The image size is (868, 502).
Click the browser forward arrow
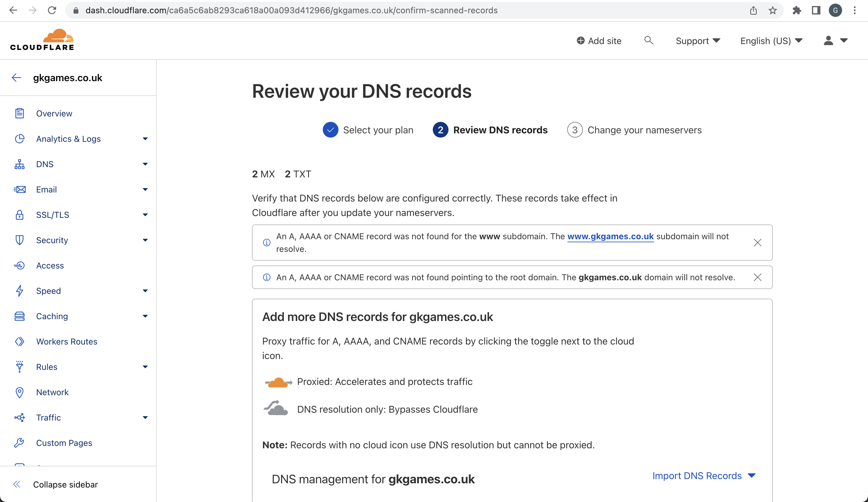(x=32, y=10)
